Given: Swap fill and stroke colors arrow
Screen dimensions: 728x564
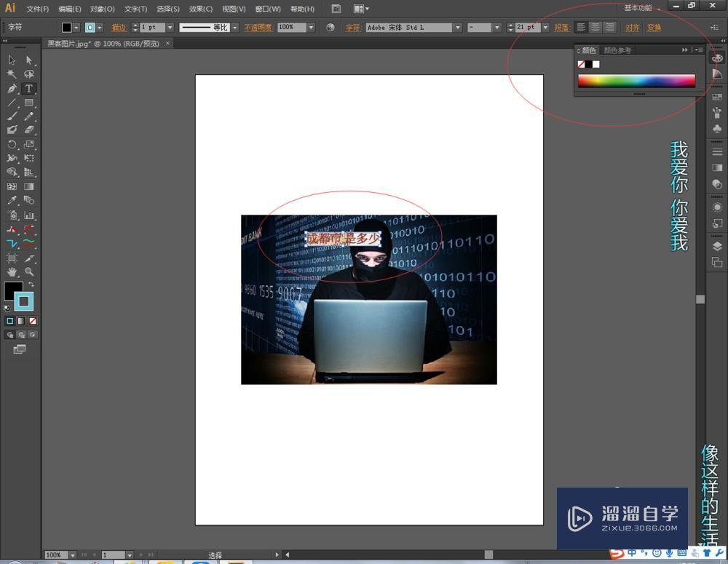Looking at the screenshot, I should tap(31, 284).
